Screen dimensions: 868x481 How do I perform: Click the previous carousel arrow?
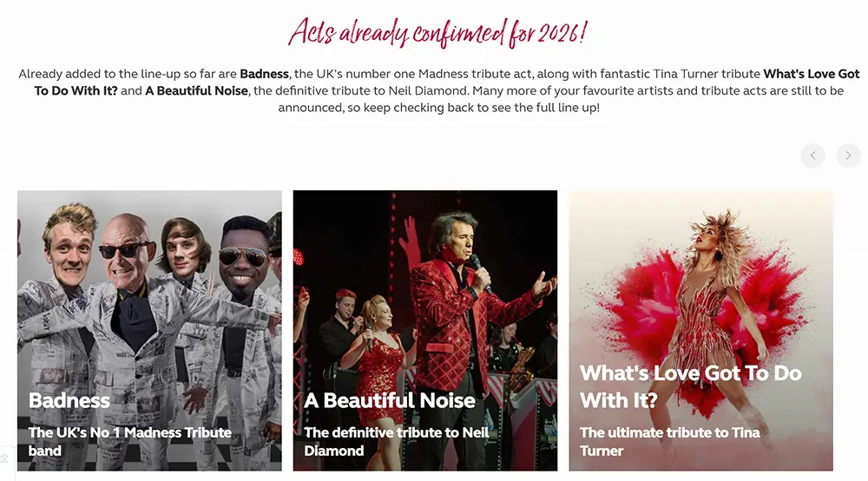coord(812,155)
